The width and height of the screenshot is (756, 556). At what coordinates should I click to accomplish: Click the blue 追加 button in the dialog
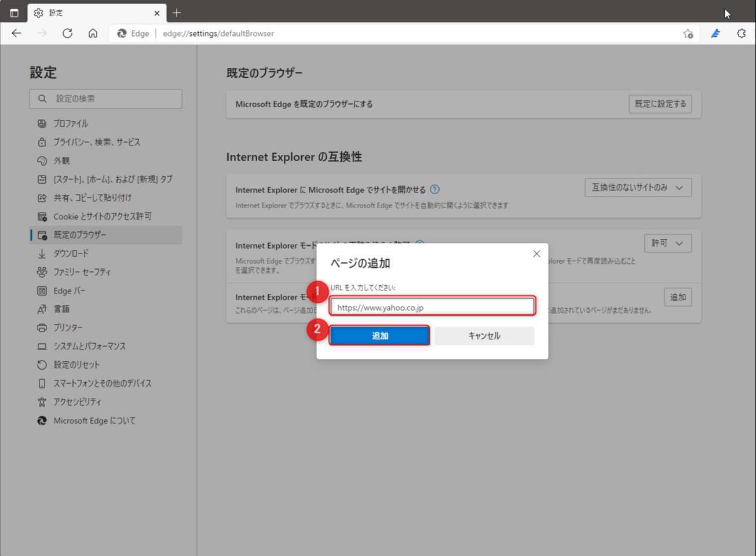(379, 336)
